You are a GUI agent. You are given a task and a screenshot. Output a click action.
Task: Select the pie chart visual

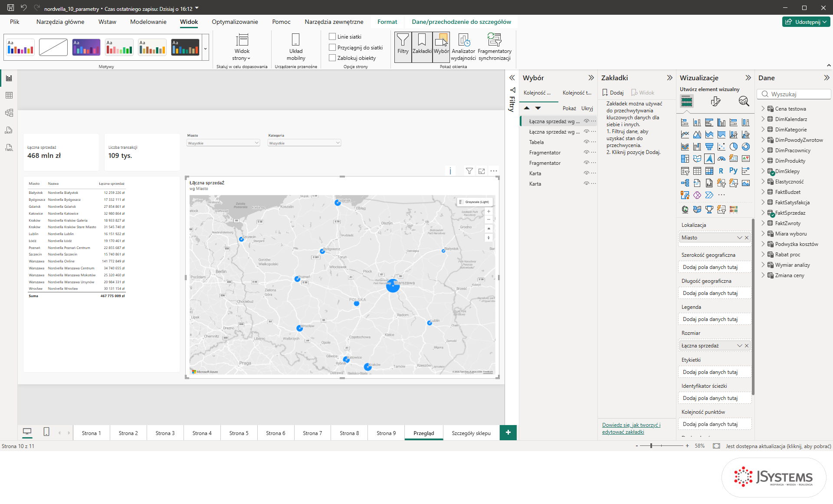pyautogui.click(x=734, y=147)
